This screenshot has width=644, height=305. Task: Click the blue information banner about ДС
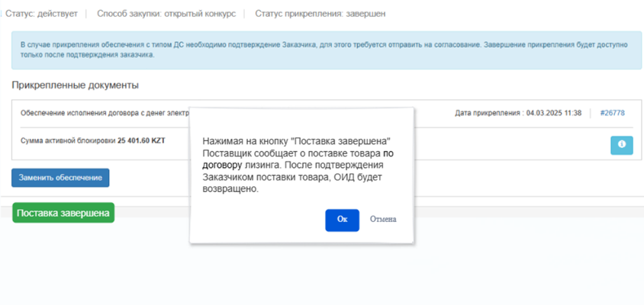(x=321, y=50)
